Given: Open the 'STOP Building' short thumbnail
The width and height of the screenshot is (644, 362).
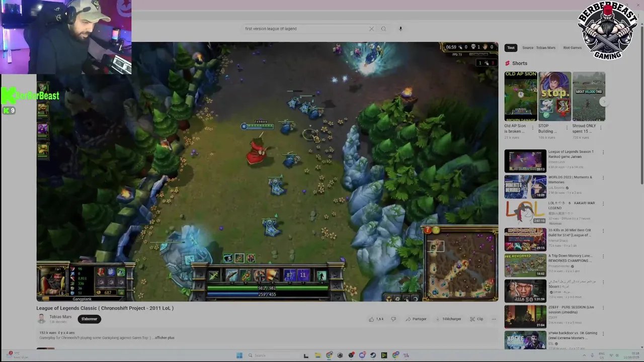Looking at the screenshot, I should click(554, 96).
